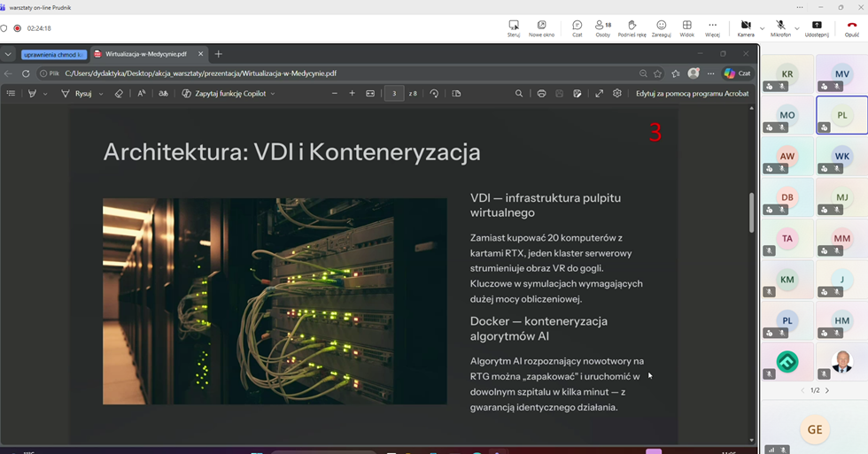The image size is (868, 454).
Task: Show the Osoby participants list
Action: pos(602,26)
